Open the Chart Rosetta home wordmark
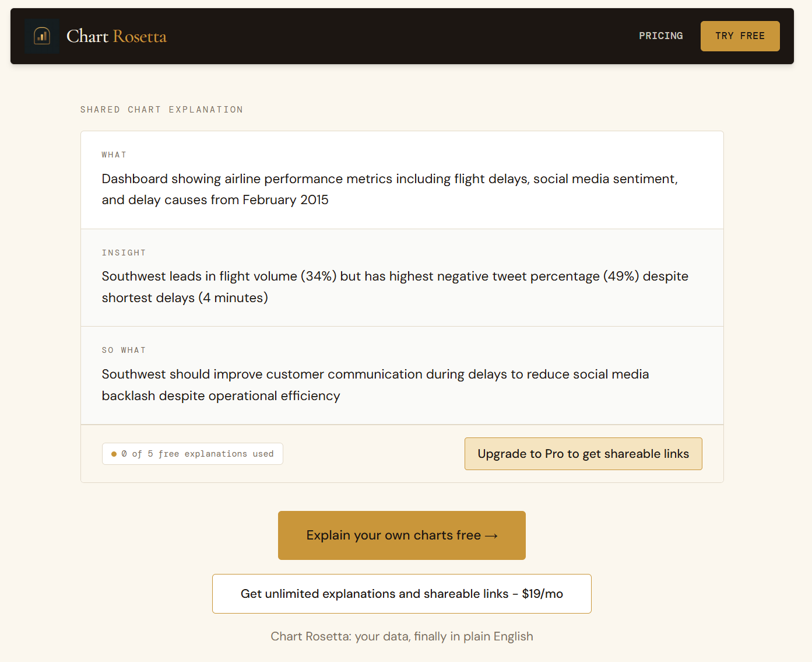 117,36
